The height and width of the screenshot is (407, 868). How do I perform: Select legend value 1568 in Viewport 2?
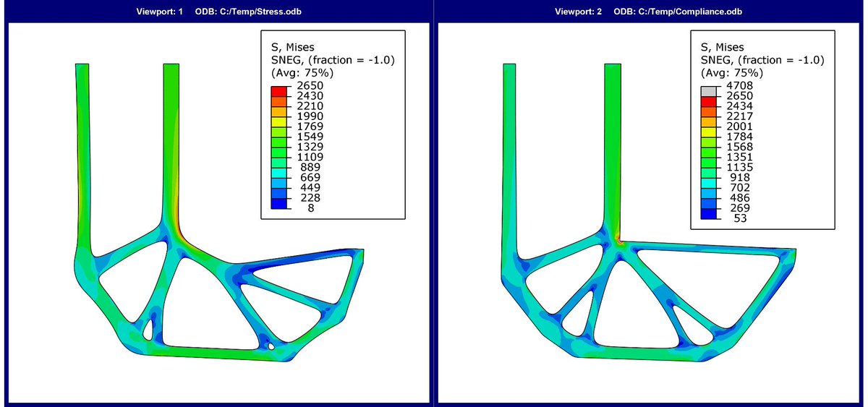pyautogui.click(x=739, y=147)
